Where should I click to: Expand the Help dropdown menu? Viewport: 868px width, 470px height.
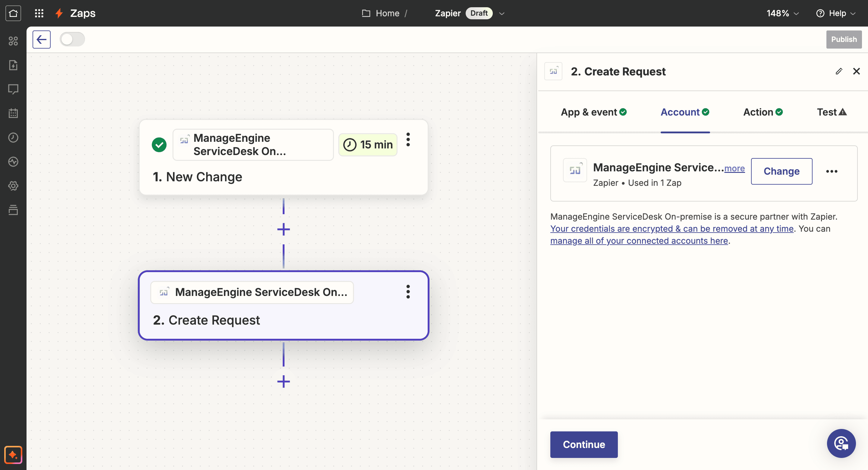836,13
